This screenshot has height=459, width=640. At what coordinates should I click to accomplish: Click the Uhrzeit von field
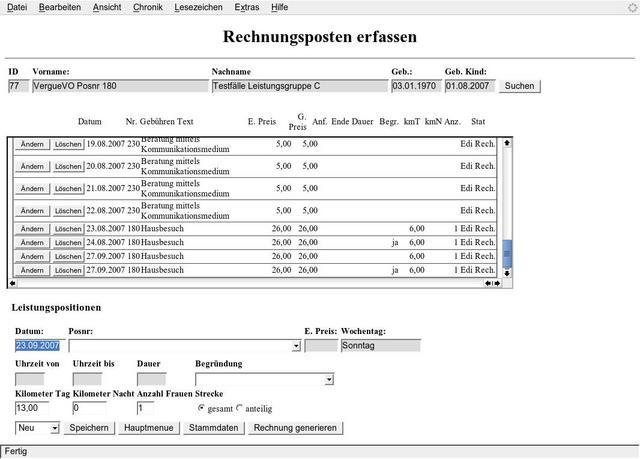tap(29, 380)
